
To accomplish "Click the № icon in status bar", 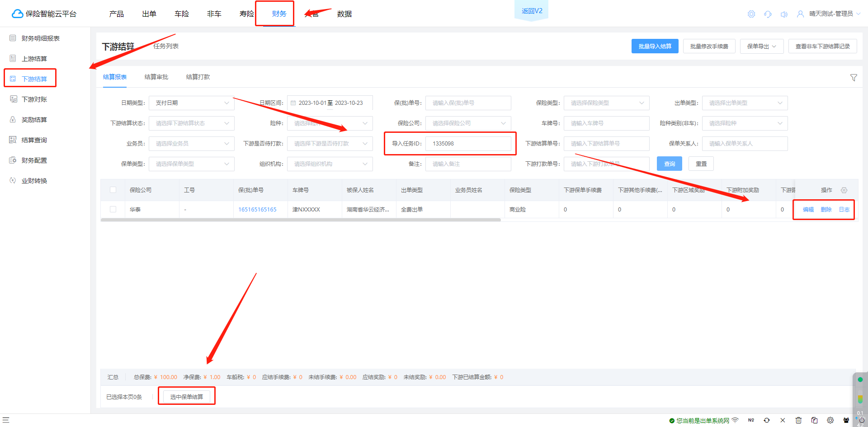I will [751, 420].
